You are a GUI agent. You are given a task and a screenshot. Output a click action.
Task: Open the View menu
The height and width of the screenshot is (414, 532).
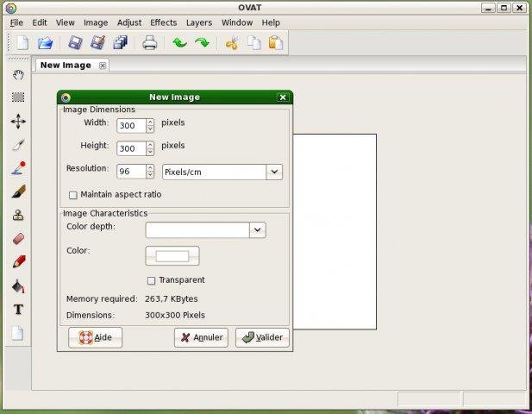pos(66,22)
